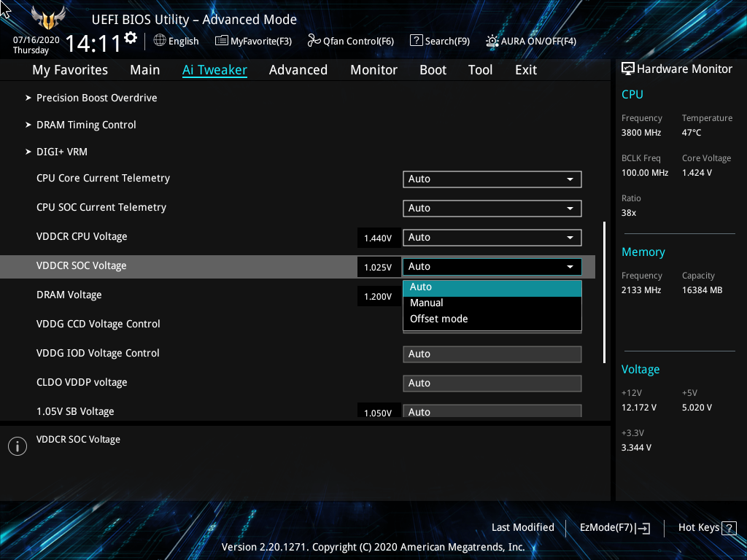Click the Hot Keys question mark icon
This screenshot has width=747, height=560.
tap(729, 528)
